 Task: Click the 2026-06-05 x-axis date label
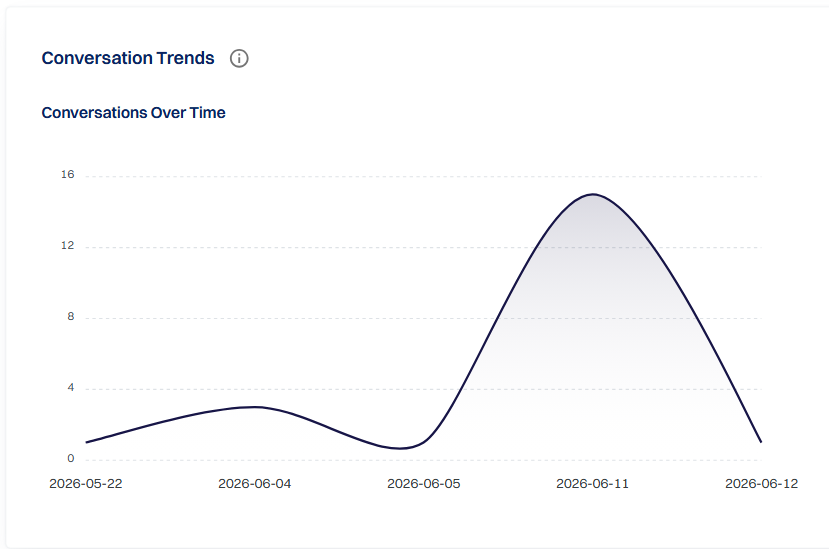pos(423,483)
